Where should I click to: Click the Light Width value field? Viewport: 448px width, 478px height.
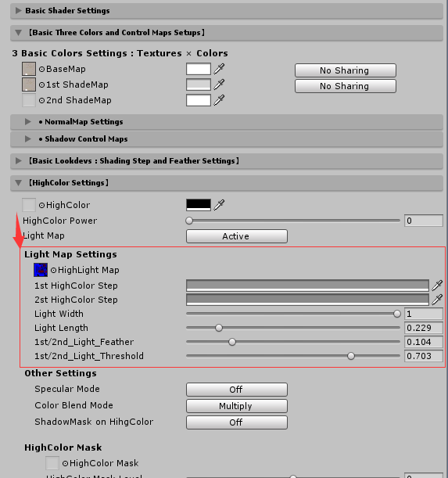[x=424, y=314]
